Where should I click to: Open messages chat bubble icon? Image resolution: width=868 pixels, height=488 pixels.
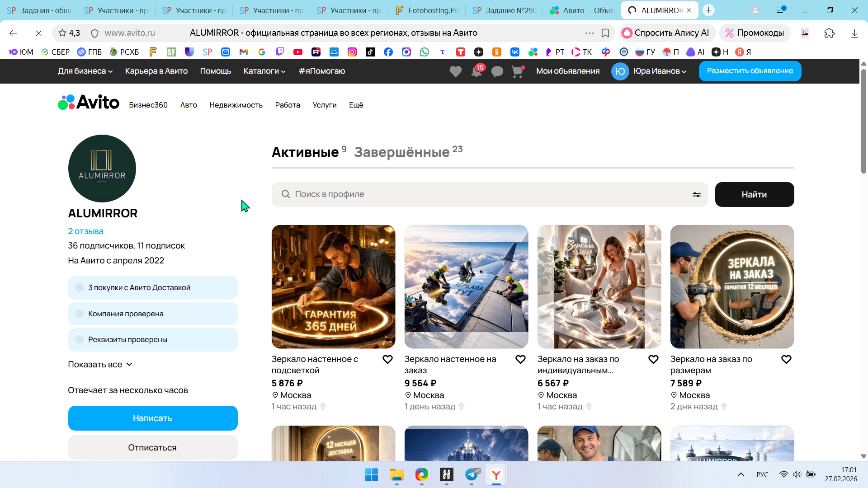tap(497, 71)
